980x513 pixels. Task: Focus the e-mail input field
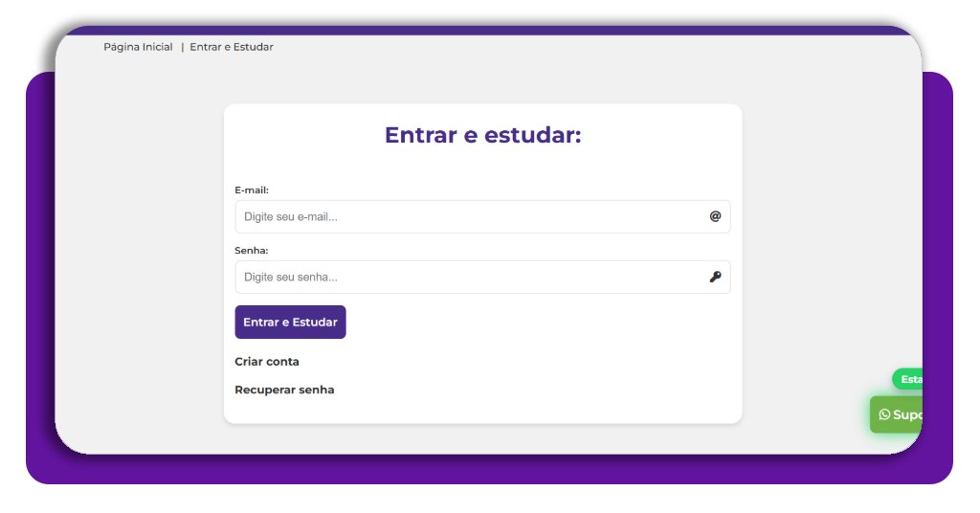pyautogui.click(x=482, y=217)
